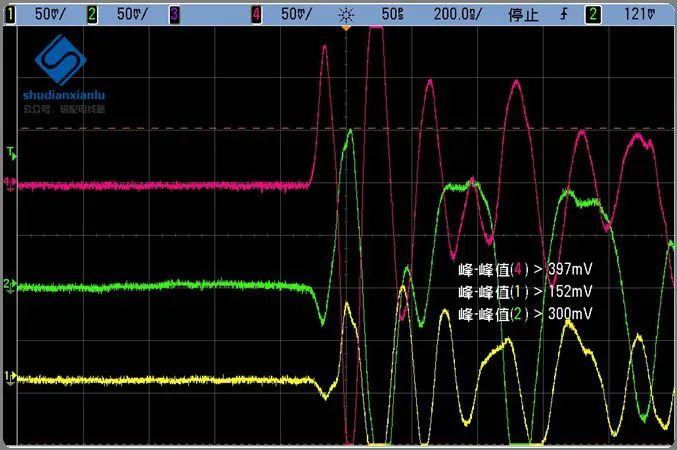Select channel 3 purple indicator in header

click(x=175, y=14)
